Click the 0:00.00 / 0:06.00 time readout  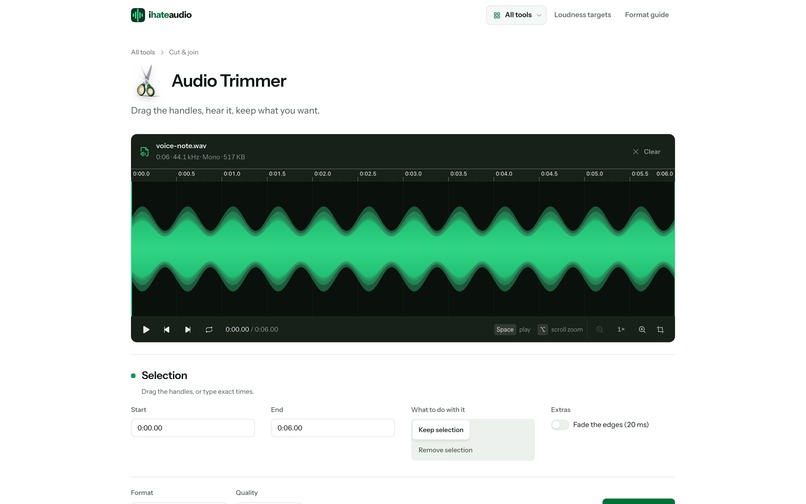252,330
